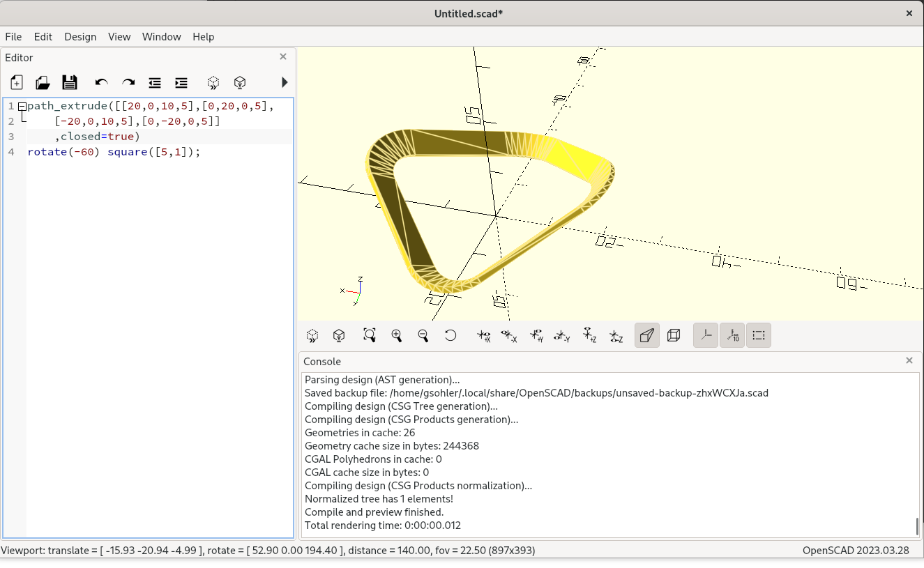Toggle perspective projection view
The width and height of the screenshot is (924, 568).
click(x=647, y=335)
